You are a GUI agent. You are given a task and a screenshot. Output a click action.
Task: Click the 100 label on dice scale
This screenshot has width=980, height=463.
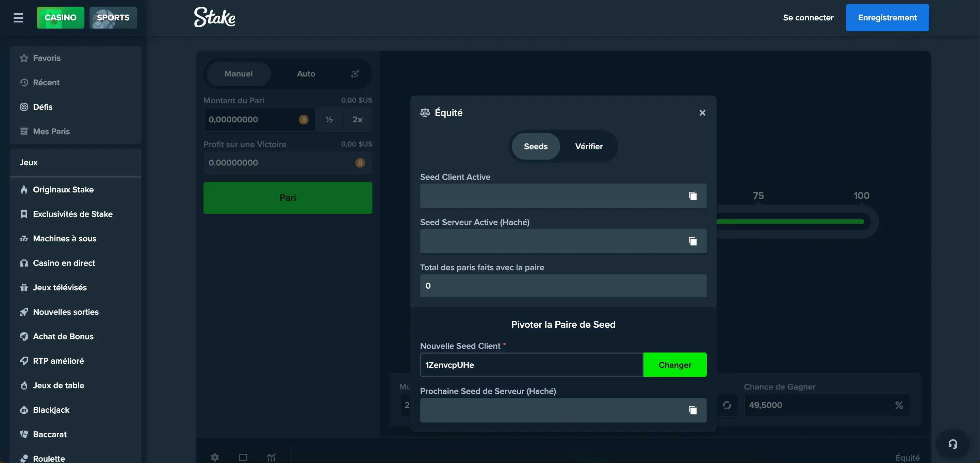[861, 195]
